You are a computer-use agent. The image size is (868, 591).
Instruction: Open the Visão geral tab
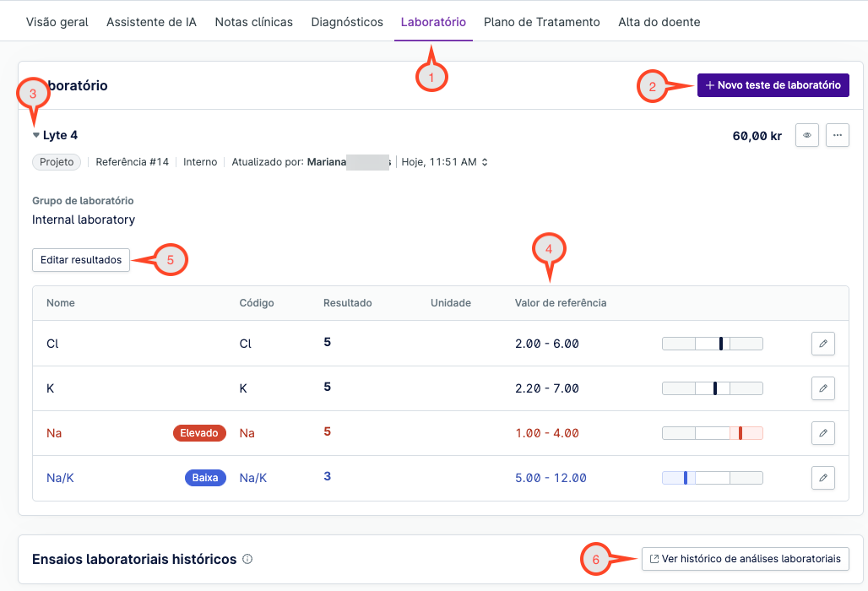[x=57, y=22]
